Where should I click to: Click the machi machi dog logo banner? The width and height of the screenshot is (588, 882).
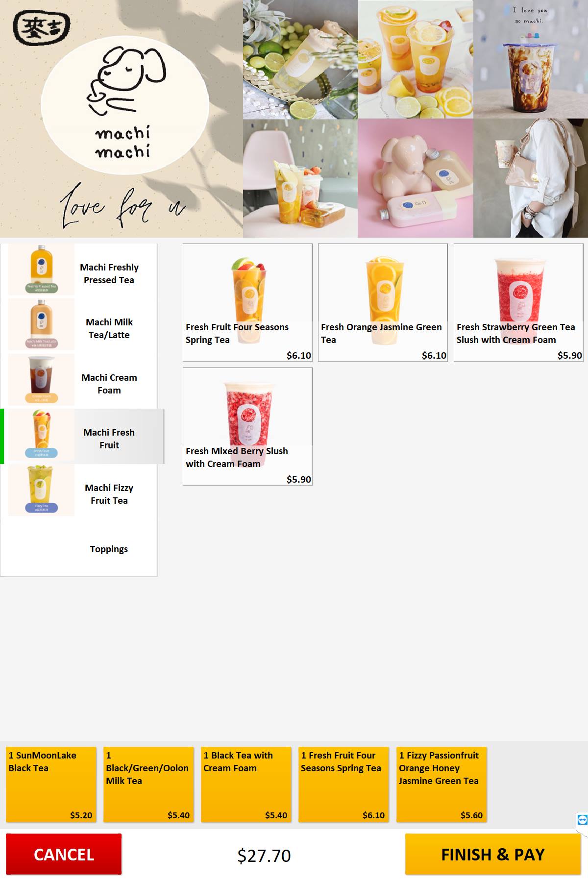pos(122,119)
